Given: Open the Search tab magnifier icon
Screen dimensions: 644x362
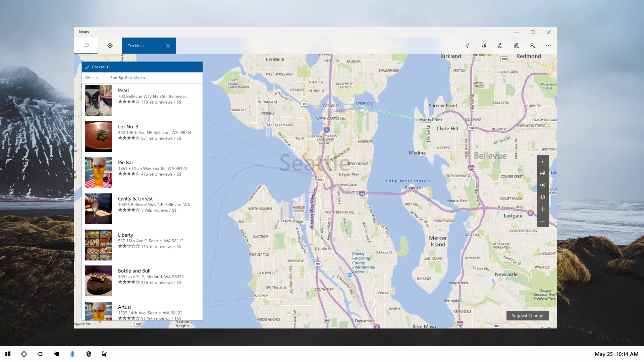Looking at the screenshot, I should 86,46.
